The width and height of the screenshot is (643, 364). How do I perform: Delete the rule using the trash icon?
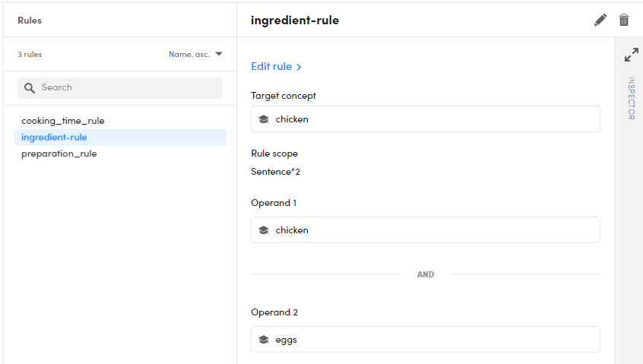click(624, 21)
